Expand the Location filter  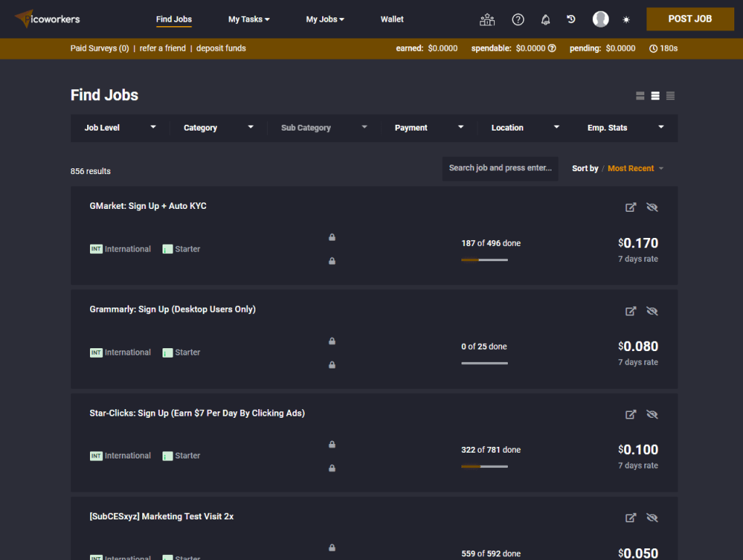click(x=525, y=128)
